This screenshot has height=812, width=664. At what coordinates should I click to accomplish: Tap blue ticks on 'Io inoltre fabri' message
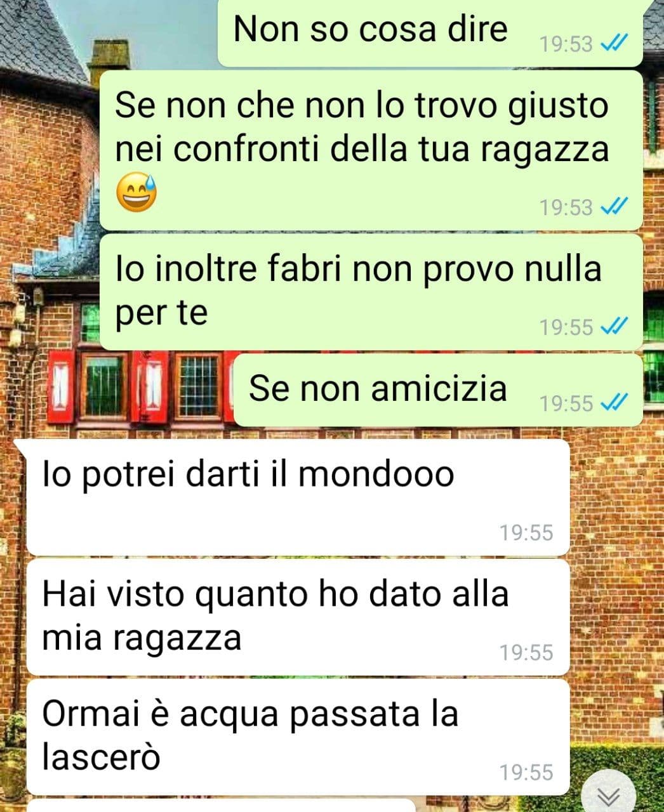[x=614, y=327]
